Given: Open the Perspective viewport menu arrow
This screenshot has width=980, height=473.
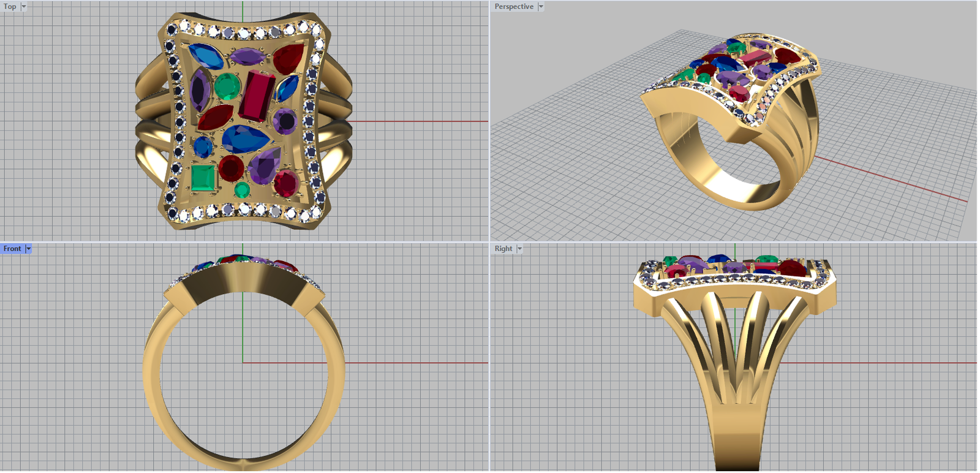Looking at the screenshot, I should [x=541, y=7].
